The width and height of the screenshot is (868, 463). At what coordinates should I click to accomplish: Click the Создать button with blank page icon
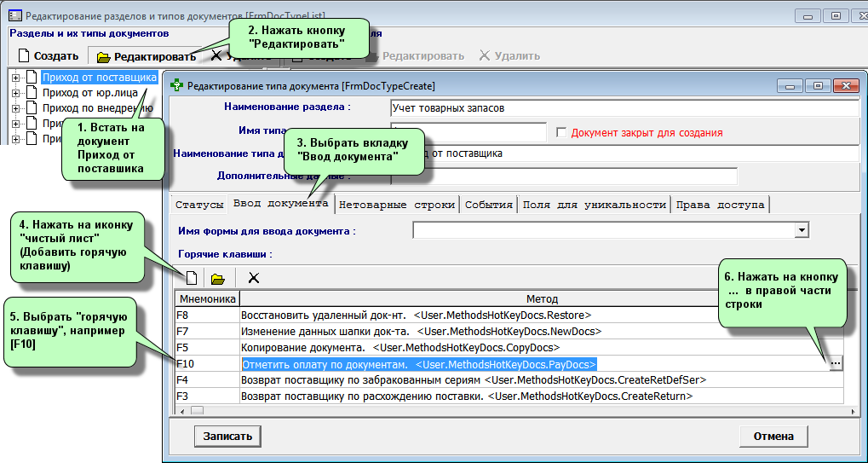(49, 56)
